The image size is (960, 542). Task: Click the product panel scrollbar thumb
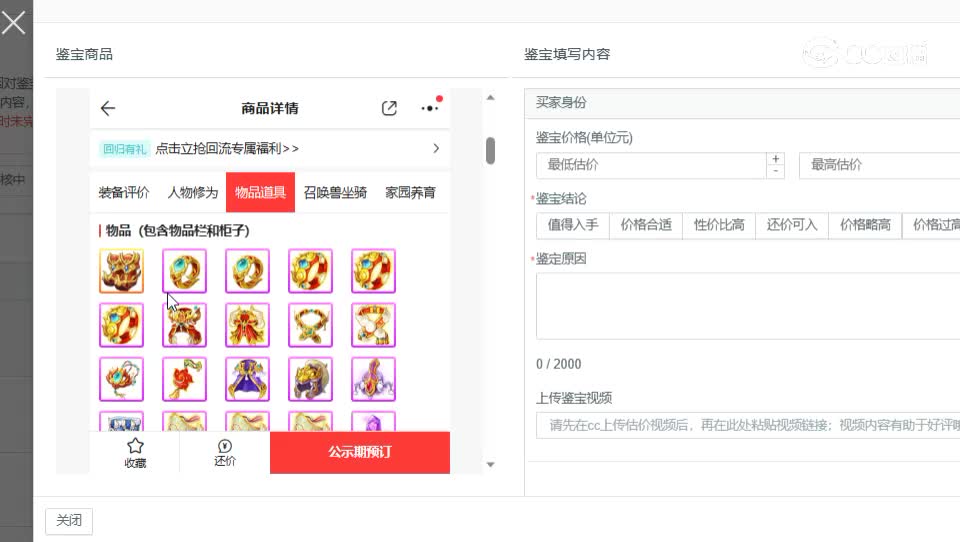tap(490, 151)
